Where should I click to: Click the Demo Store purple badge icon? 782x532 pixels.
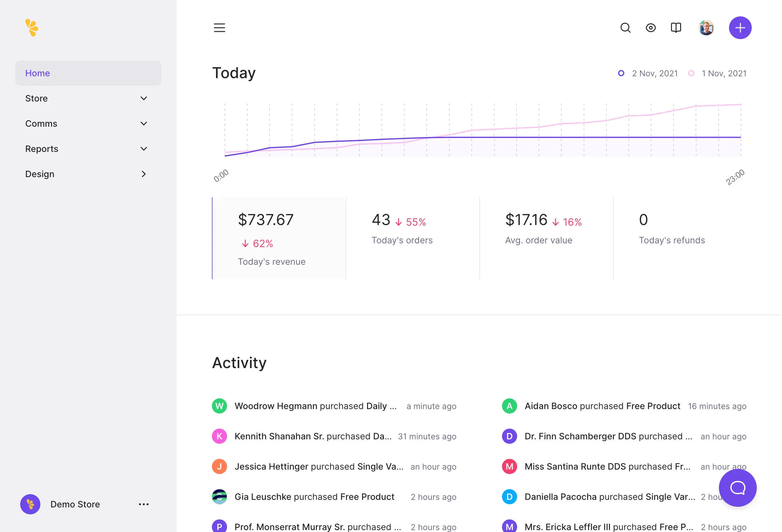click(x=30, y=504)
